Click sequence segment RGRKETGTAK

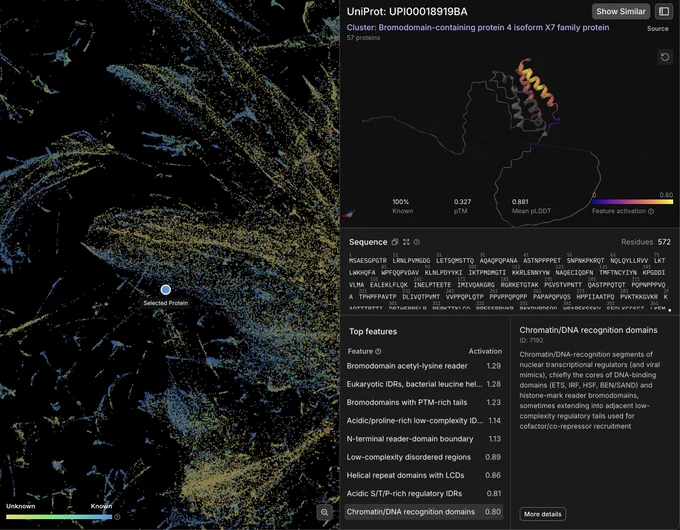[520, 285]
